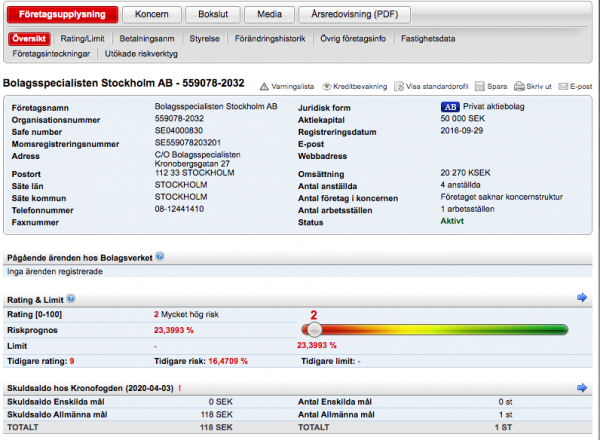The image size is (600, 440).
Task: Go to Förändringshistorik sub-tab
Action: point(270,39)
